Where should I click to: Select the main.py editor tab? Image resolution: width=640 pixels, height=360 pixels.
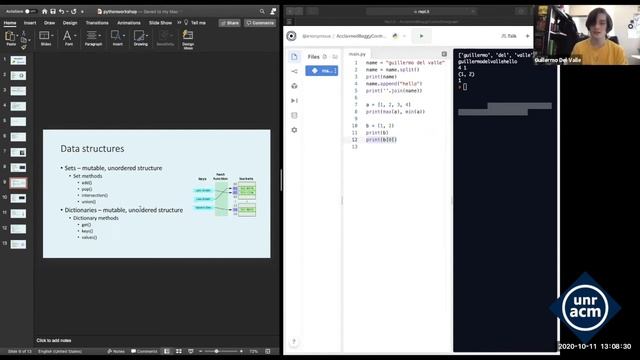tap(358, 54)
